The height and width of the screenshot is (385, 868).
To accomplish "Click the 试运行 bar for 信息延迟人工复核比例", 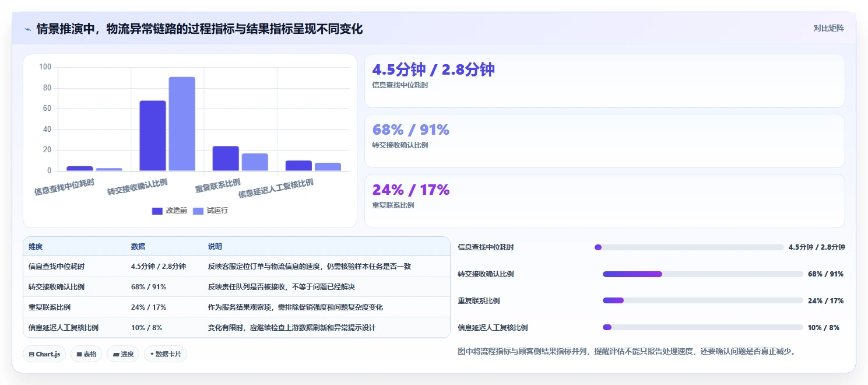I will click(x=328, y=167).
